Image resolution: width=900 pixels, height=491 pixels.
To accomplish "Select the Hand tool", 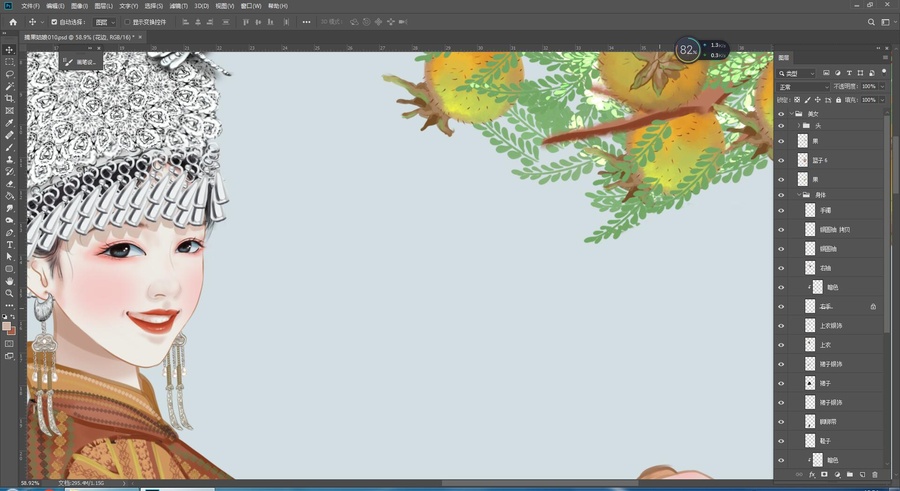I will coord(9,281).
